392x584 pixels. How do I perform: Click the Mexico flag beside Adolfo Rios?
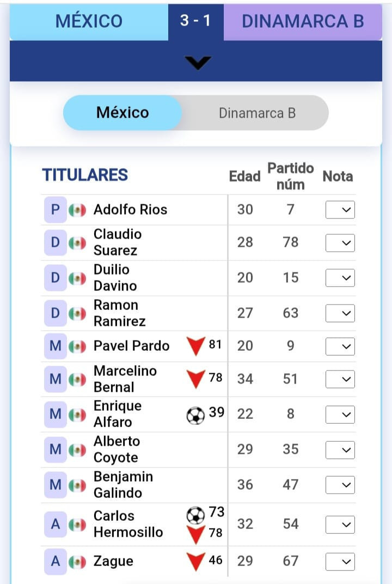(77, 210)
